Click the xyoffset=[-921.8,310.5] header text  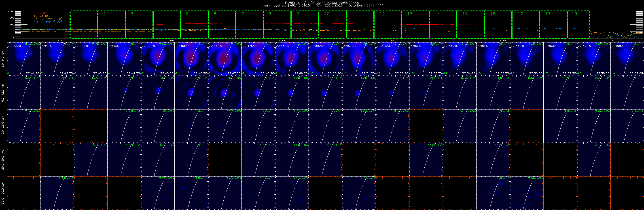[x=292, y=6]
